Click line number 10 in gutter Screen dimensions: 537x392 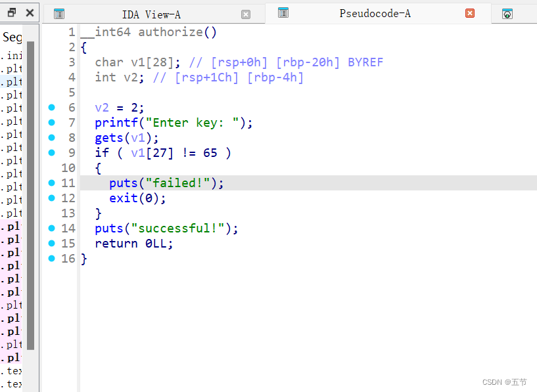coord(68,167)
